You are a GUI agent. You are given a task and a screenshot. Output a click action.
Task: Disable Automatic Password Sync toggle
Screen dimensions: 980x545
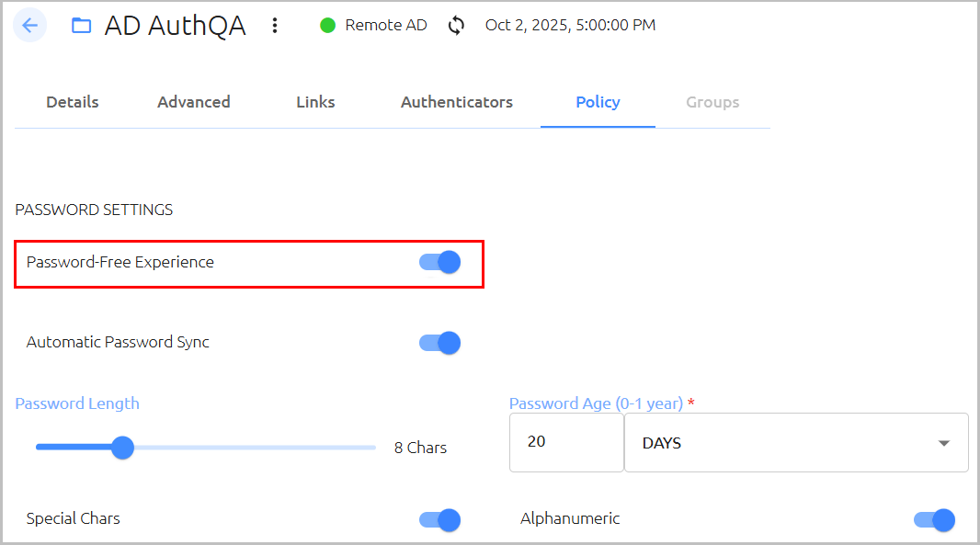(440, 343)
